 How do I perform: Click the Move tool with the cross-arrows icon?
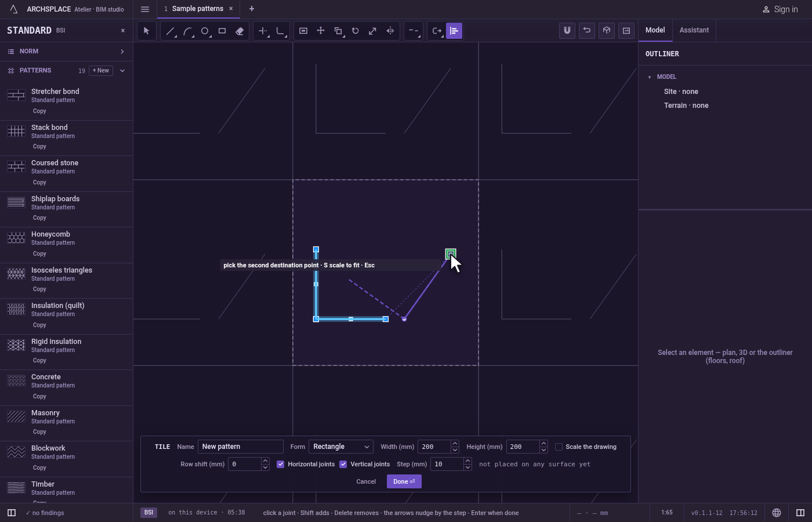pyautogui.click(x=321, y=31)
